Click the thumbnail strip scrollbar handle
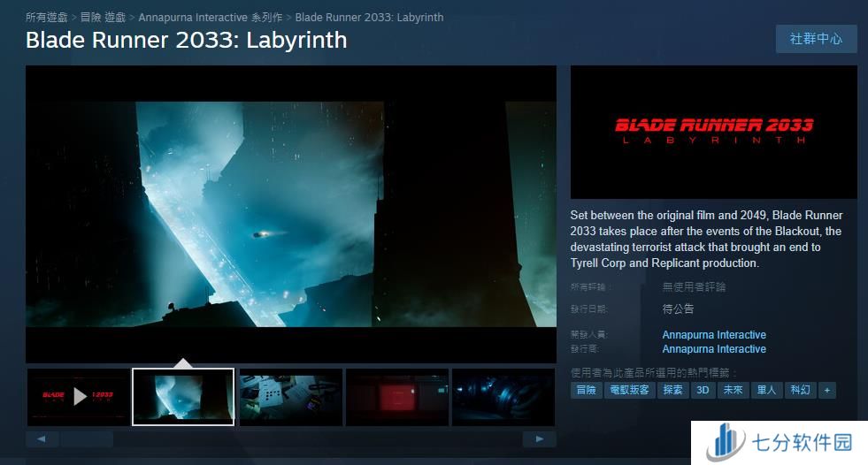 [88, 438]
